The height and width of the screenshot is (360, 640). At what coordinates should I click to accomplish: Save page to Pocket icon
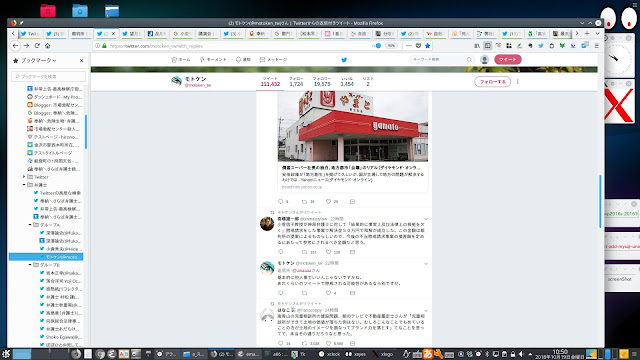pyautogui.click(x=418, y=46)
